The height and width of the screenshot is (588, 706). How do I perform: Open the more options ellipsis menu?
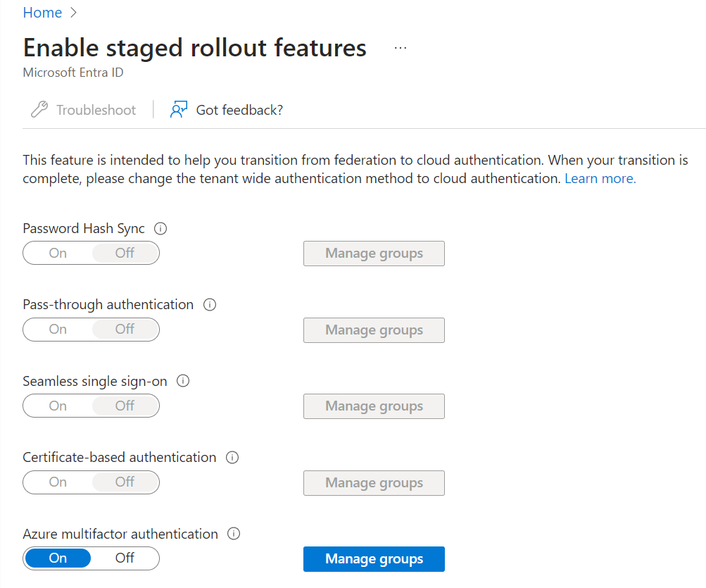(401, 48)
